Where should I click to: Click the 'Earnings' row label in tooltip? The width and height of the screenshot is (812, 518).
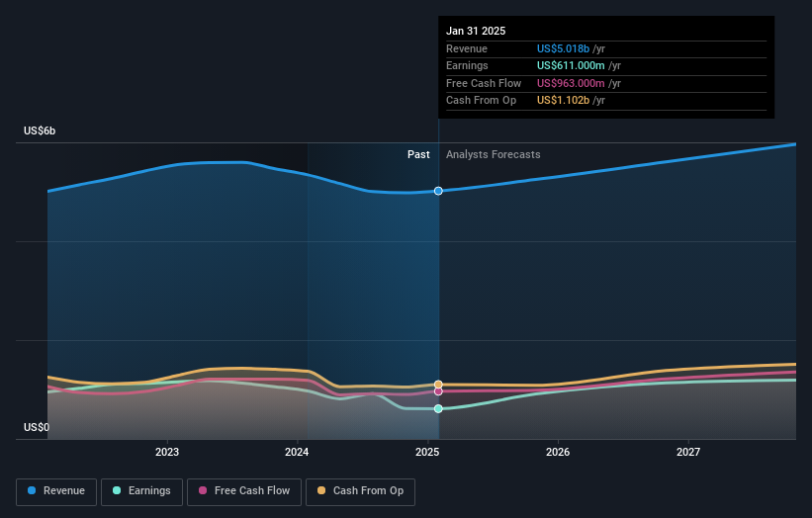coord(467,65)
